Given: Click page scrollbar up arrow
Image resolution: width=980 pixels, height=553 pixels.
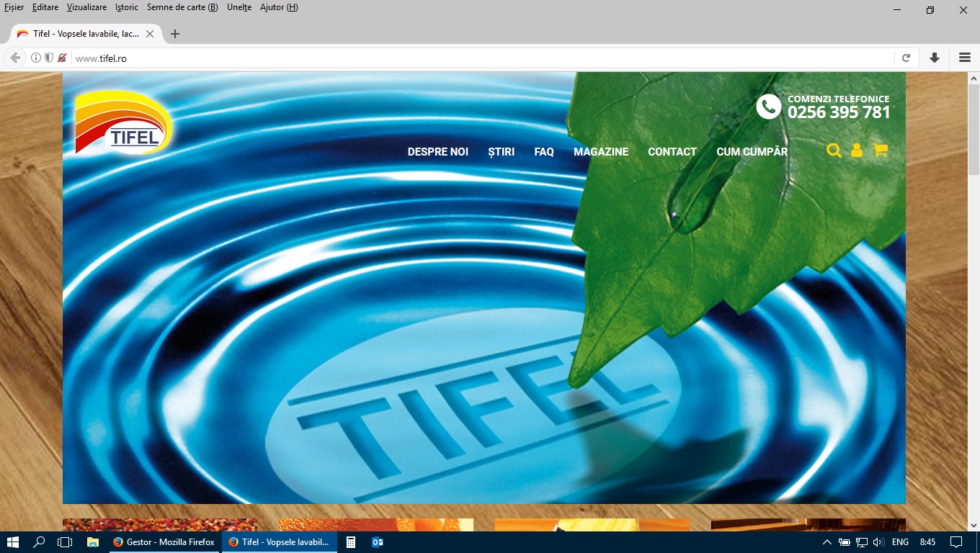Looking at the screenshot, I should click(x=974, y=78).
